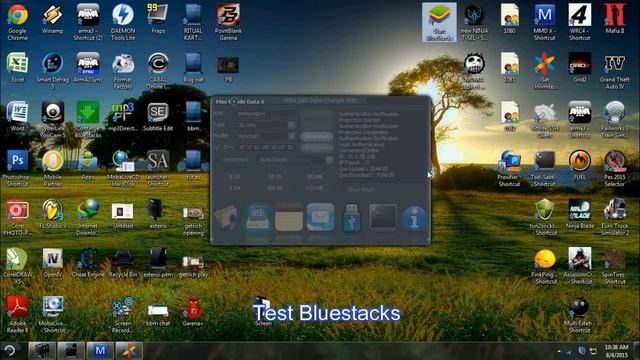Click the blue info icon in Mini Mobile Data
This screenshot has width=640, height=360.
click(x=414, y=220)
